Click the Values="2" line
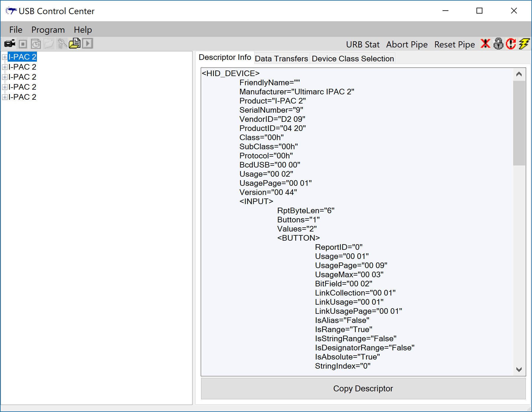 (297, 229)
